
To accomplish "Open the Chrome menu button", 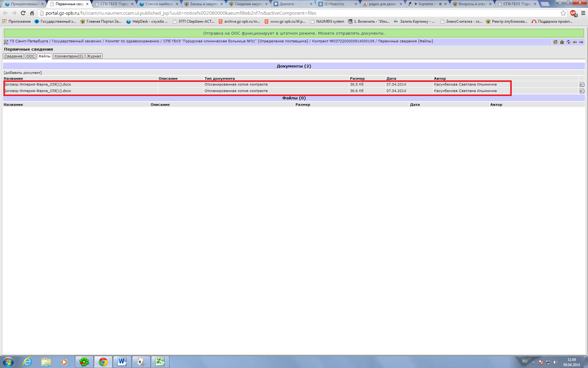I will [x=583, y=13].
